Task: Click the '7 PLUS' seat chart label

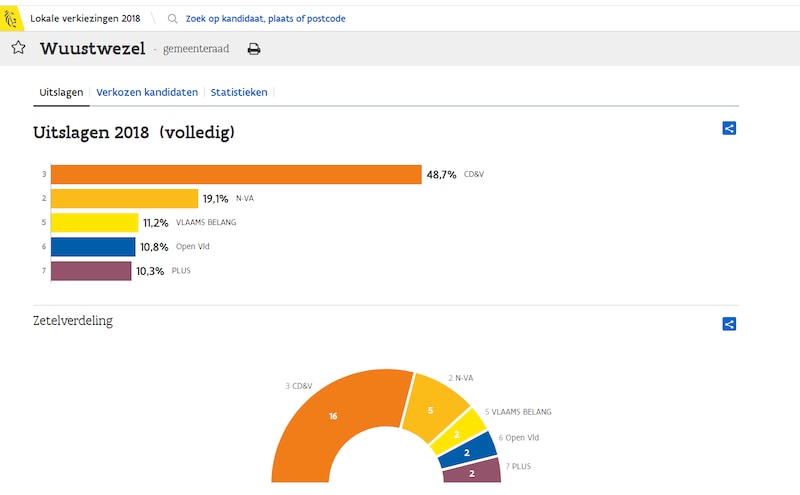Action: 518,466
